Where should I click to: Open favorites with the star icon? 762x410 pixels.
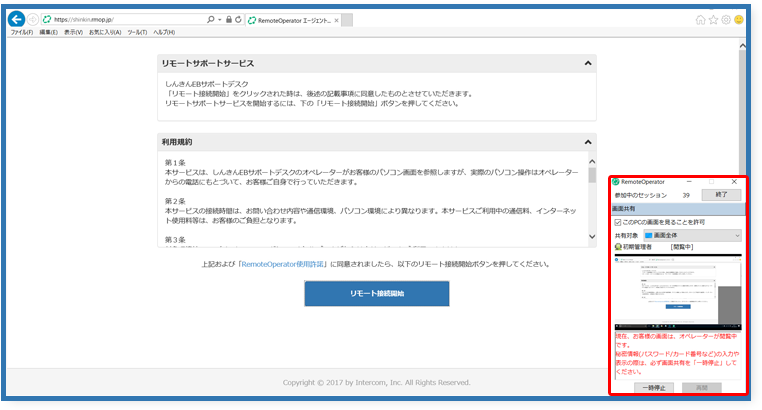(x=713, y=20)
